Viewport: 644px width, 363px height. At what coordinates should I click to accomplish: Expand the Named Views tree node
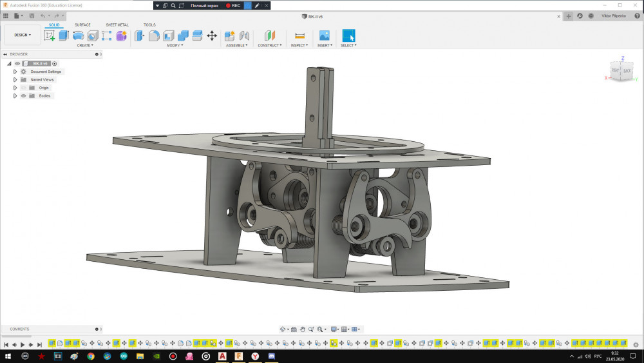tap(15, 80)
